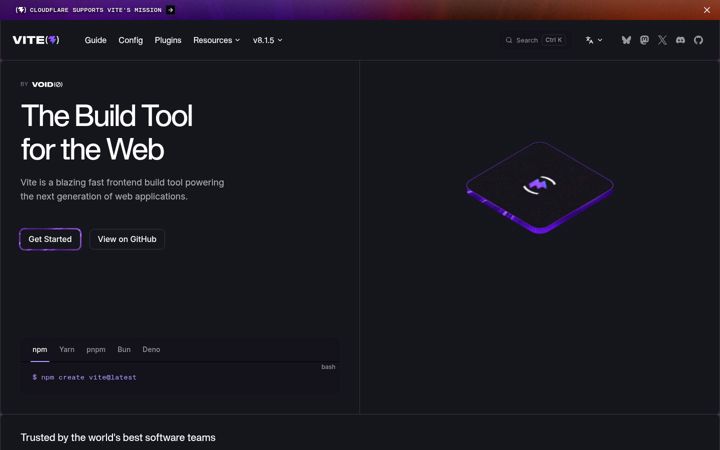Click the Vite logo in navbar
Viewport: 720px width, 450px height.
(36, 40)
